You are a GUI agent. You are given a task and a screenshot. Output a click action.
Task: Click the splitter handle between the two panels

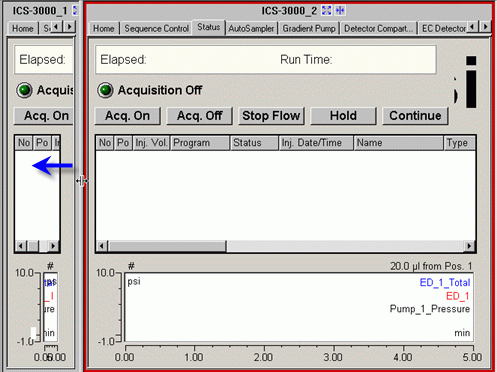82,181
